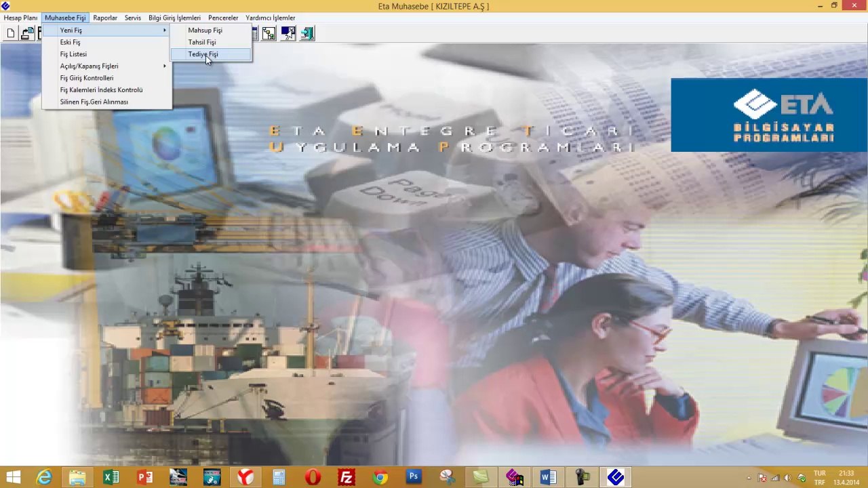The image size is (868, 488).
Task: Open the Eski Fiş menu entry
Action: coord(106,42)
